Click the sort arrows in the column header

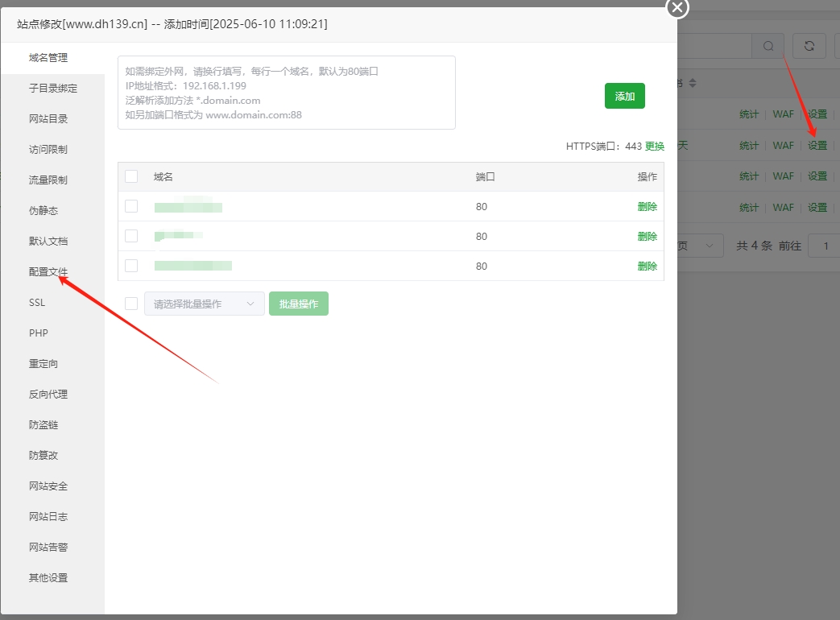[x=693, y=82]
